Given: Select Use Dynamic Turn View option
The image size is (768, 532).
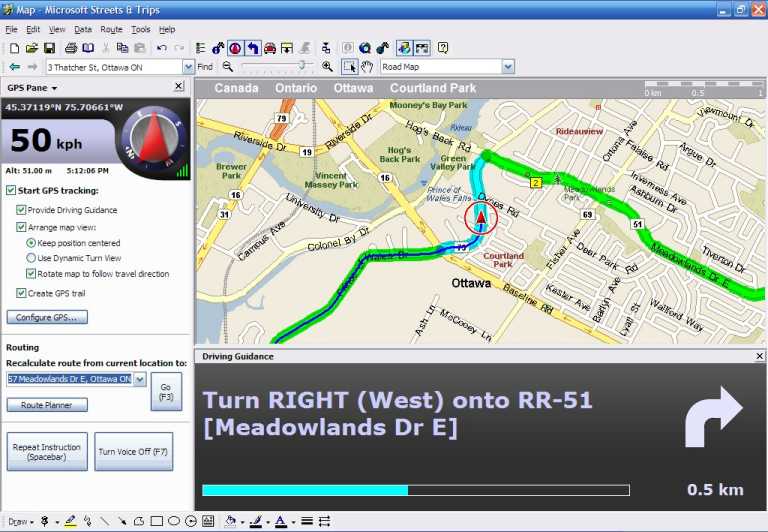Looking at the screenshot, I should [31, 258].
